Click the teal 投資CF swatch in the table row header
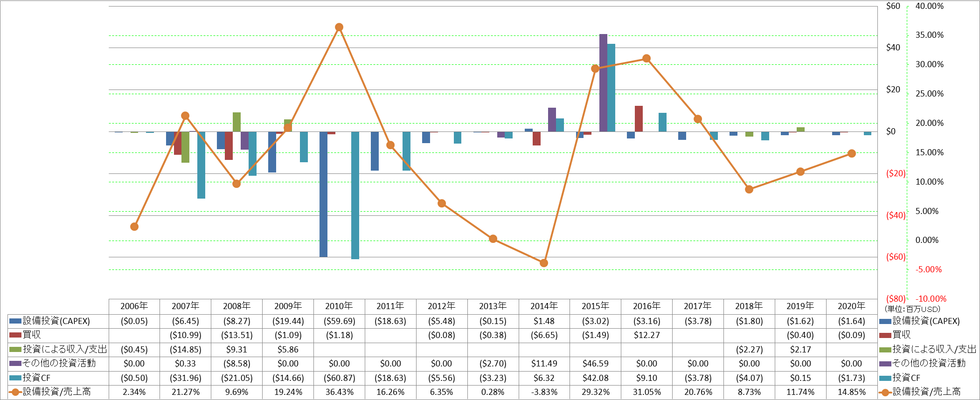 (15, 378)
